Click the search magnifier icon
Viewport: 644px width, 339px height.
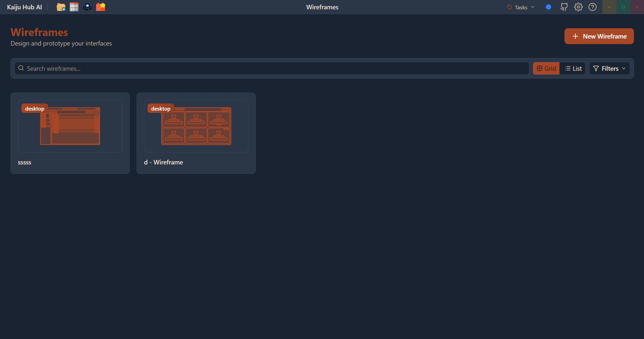21,68
